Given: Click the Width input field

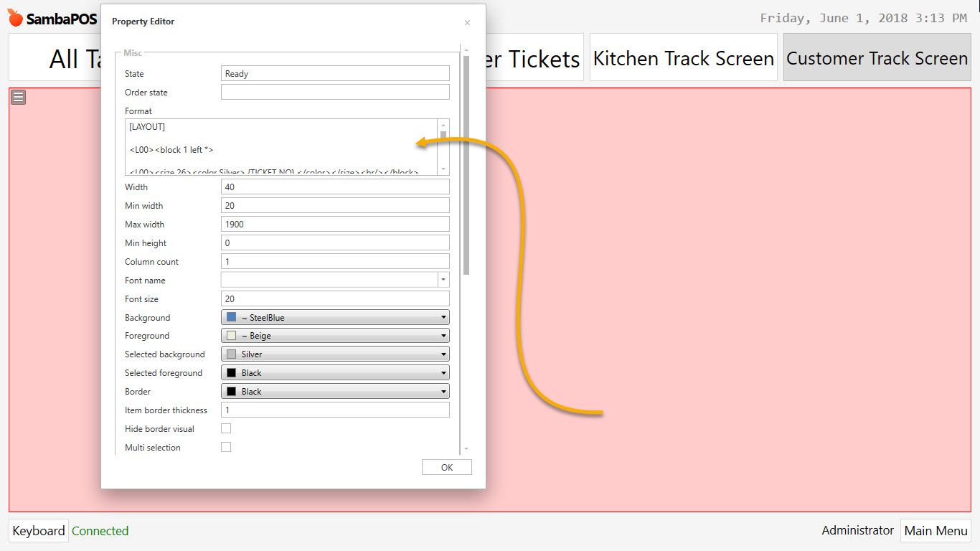Looking at the screenshot, I should (x=334, y=187).
